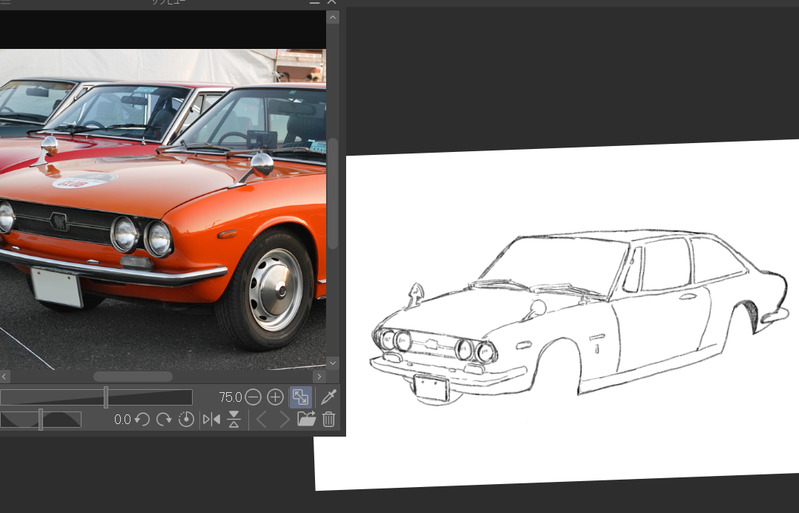Reset the Sub View rotation

[x=187, y=419]
